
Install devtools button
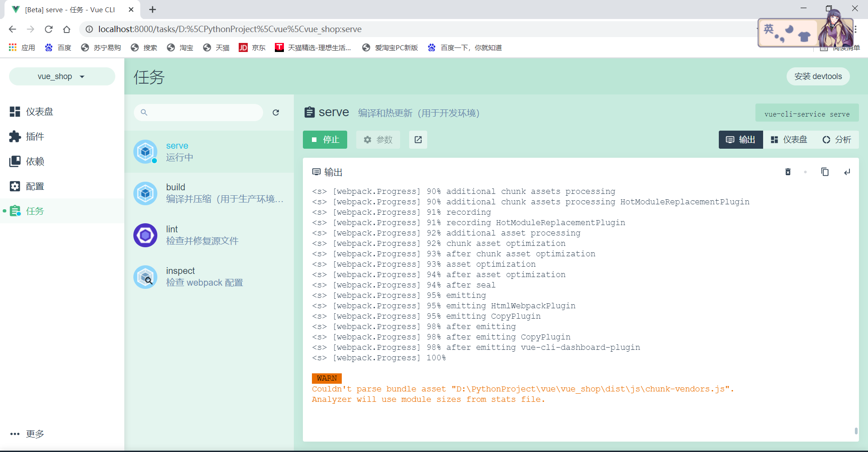[818, 76]
